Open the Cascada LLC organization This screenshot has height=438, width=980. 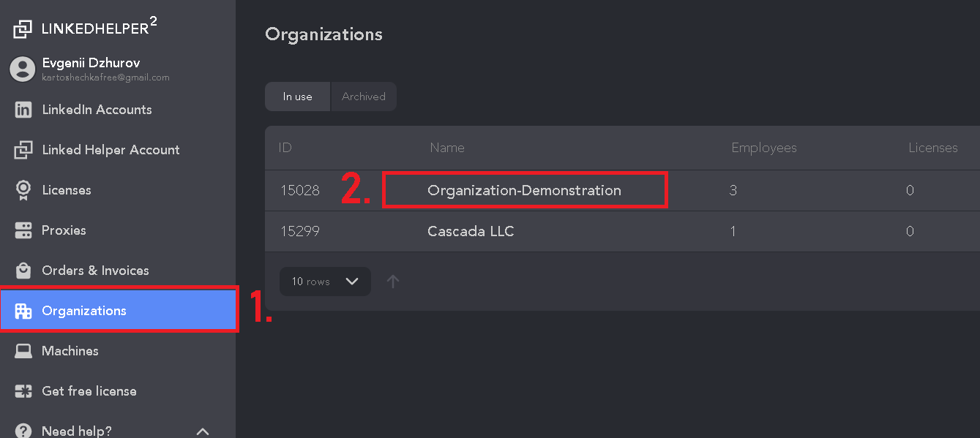click(x=471, y=232)
